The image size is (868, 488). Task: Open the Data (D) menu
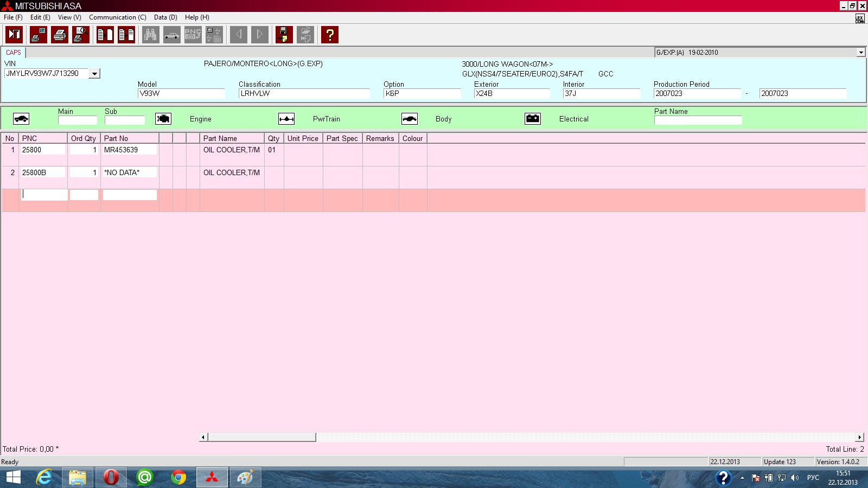165,17
